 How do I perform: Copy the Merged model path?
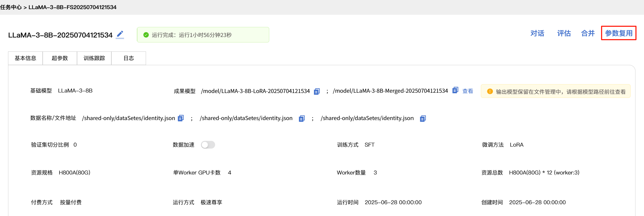click(455, 90)
